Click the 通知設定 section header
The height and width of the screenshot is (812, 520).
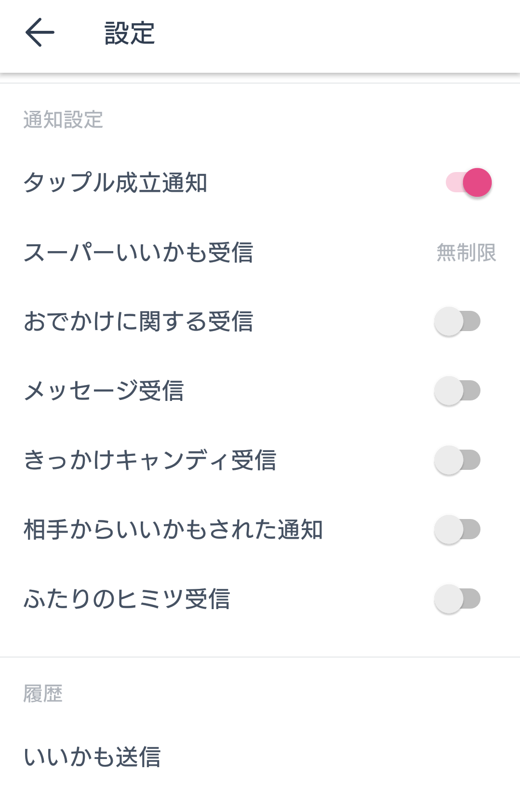pyautogui.click(x=63, y=120)
